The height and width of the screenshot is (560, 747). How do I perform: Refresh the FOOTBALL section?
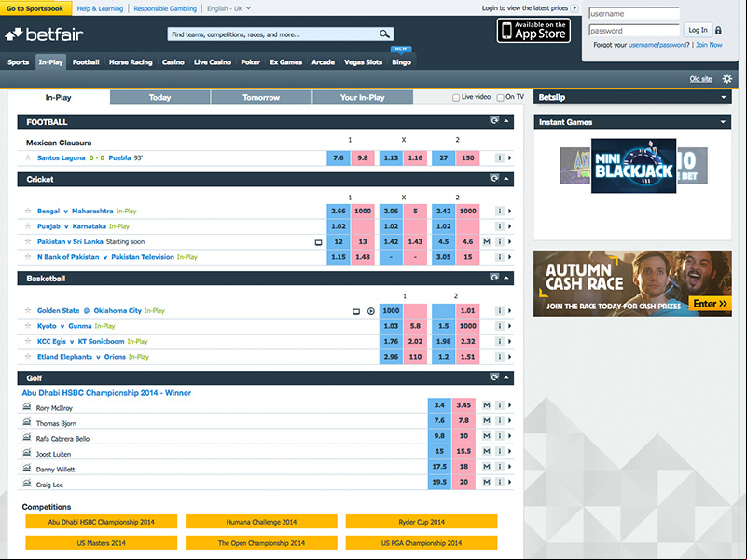click(x=494, y=120)
